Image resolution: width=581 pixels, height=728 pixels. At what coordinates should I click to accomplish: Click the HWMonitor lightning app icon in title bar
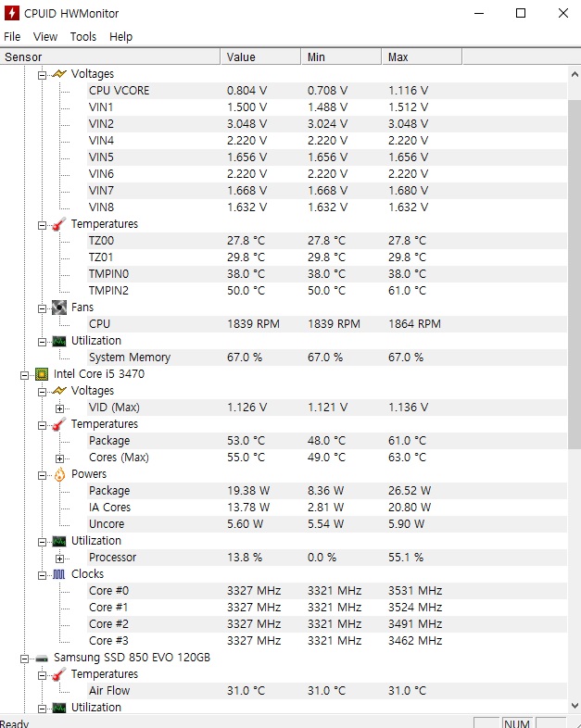pos(14,14)
